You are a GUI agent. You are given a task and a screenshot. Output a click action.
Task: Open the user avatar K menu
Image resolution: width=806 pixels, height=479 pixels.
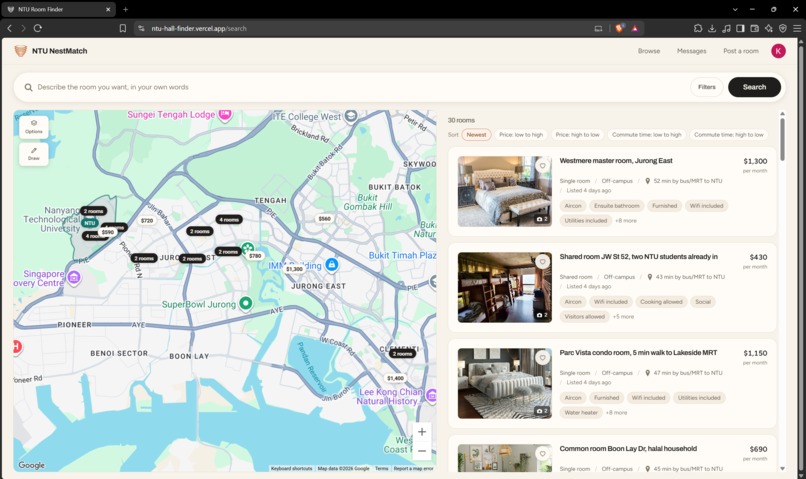(x=778, y=51)
